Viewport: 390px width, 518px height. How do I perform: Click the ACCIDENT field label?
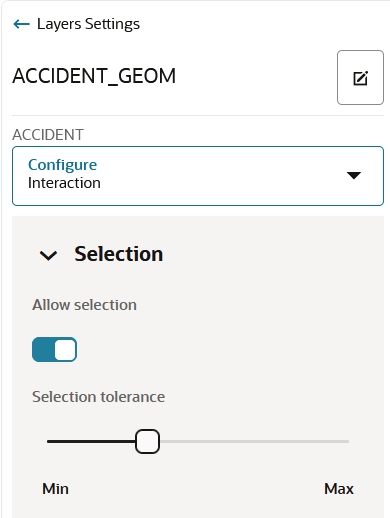48,135
